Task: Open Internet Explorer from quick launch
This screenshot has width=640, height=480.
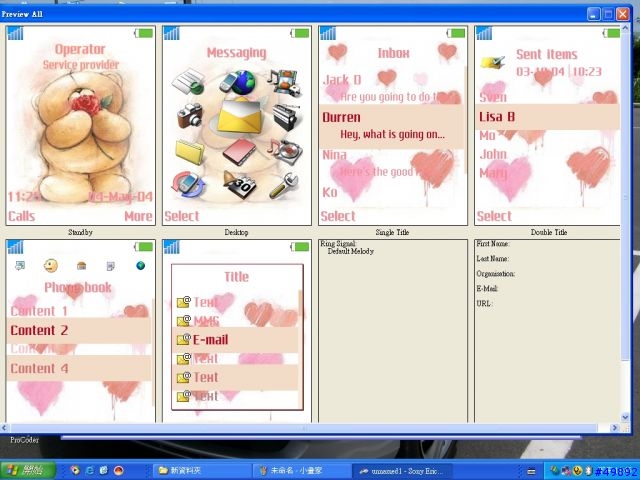Action: [89, 471]
